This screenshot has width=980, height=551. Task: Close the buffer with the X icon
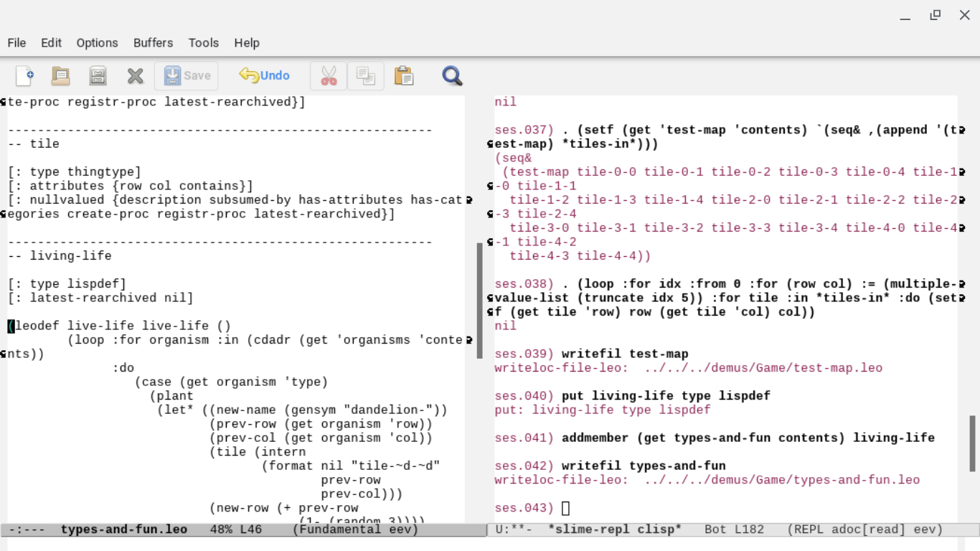pos(135,75)
